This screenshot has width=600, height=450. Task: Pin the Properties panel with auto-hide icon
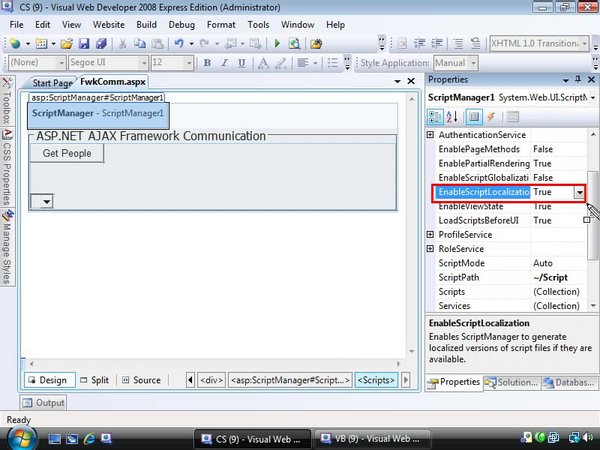point(578,80)
